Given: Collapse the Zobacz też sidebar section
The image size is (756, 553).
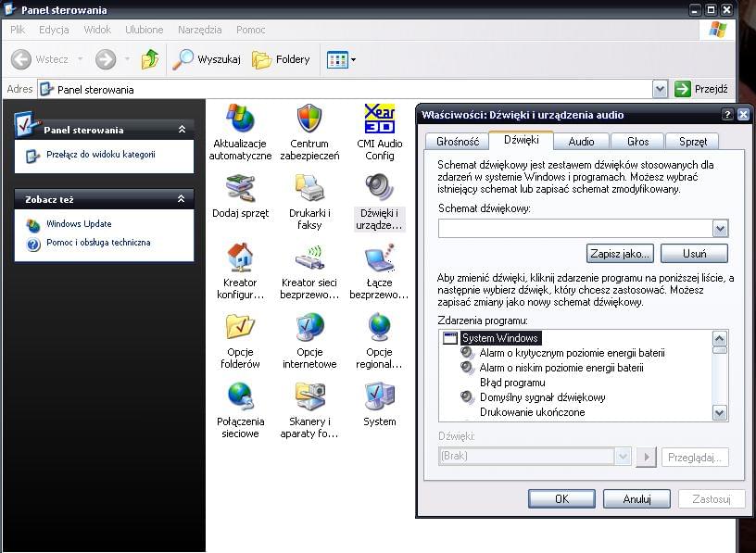Looking at the screenshot, I should point(182,198).
